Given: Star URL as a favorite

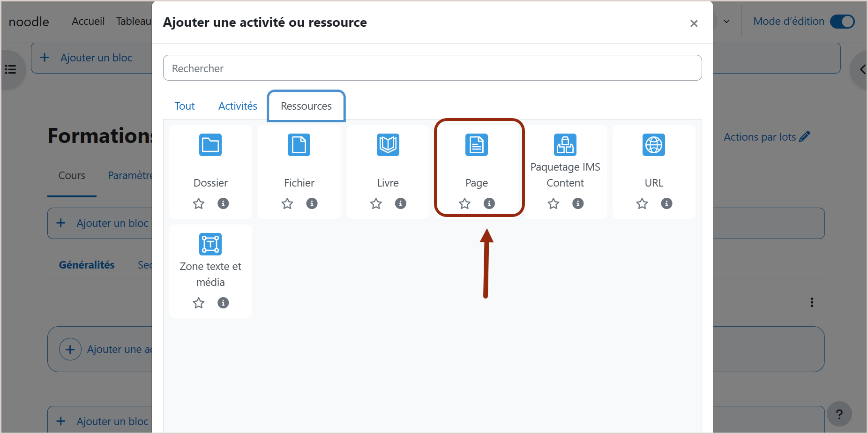Looking at the screenshot, I should coord(642,203).
